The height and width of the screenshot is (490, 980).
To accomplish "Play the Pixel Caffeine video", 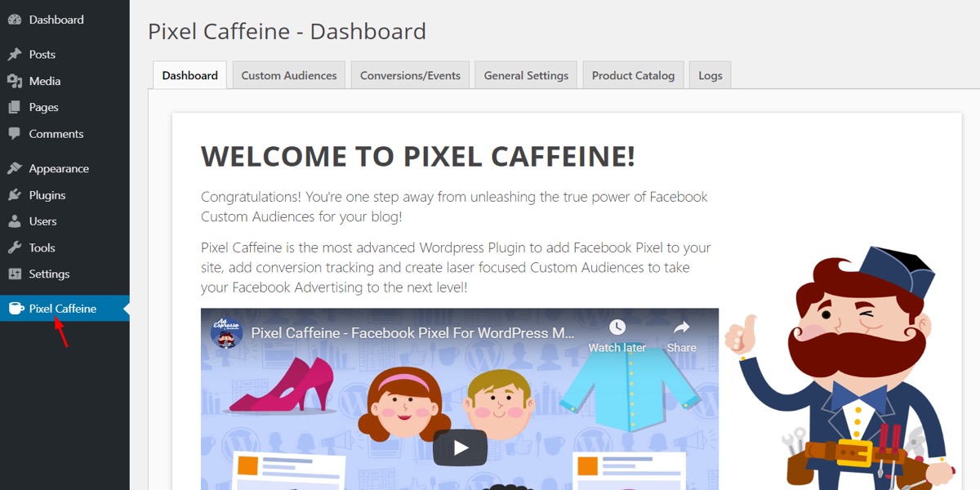I will click(x=460, y=448).
